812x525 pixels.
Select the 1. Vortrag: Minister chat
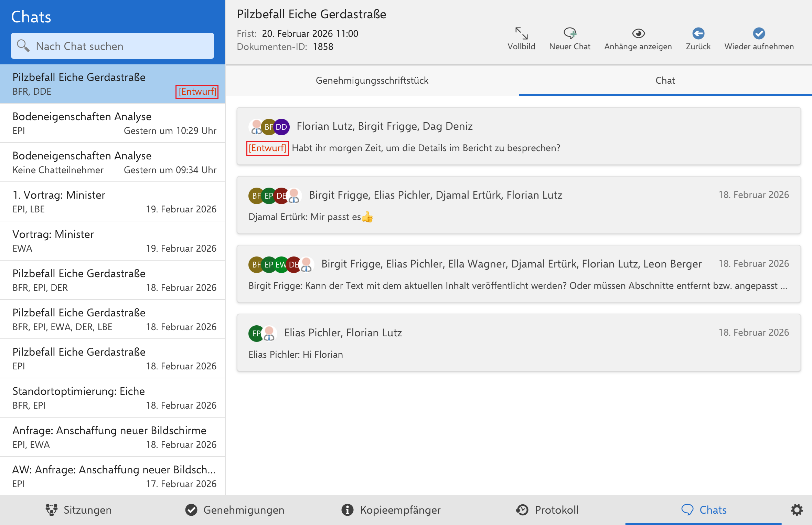tap(113, 202)
